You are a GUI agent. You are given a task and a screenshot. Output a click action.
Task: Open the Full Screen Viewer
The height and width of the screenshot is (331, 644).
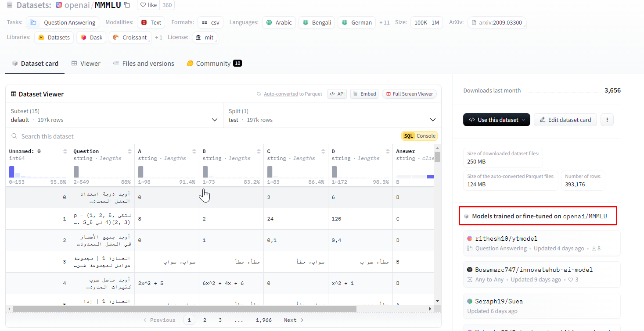(409, 94)
